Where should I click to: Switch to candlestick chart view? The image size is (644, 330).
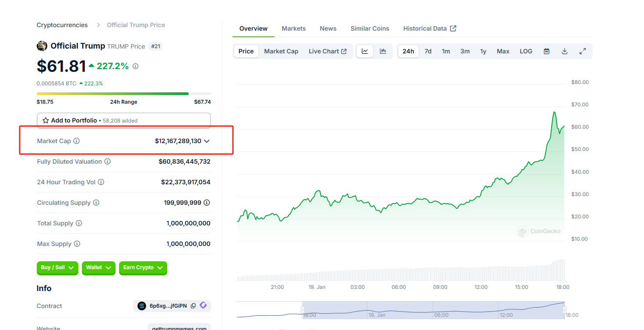(383, 51)
